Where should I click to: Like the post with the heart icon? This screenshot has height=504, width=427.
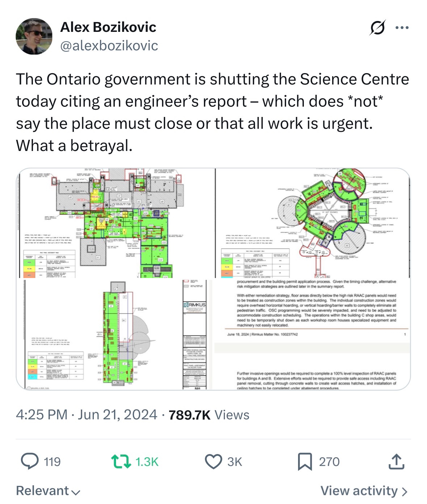213,461
